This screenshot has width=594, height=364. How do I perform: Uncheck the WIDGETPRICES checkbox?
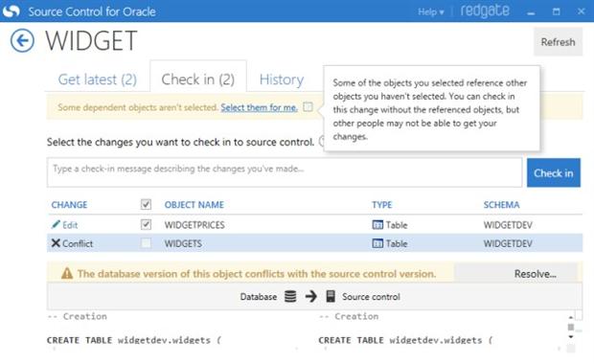click(146, 224)
